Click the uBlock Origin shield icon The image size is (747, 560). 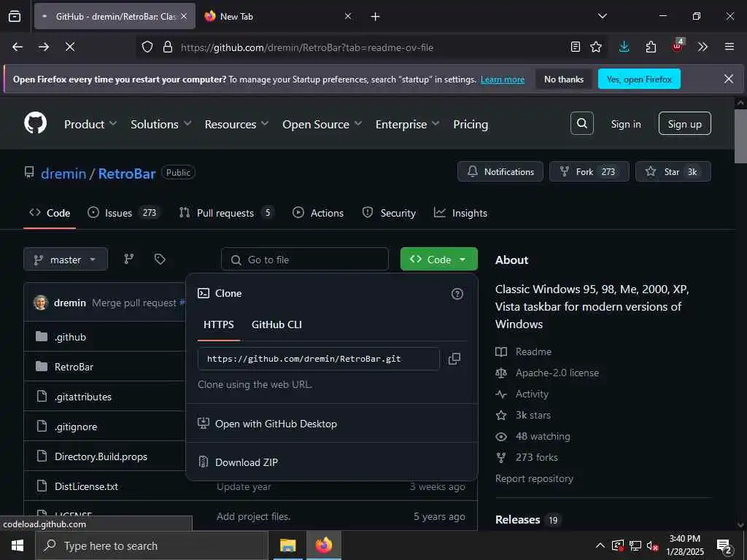click(677, 46)
